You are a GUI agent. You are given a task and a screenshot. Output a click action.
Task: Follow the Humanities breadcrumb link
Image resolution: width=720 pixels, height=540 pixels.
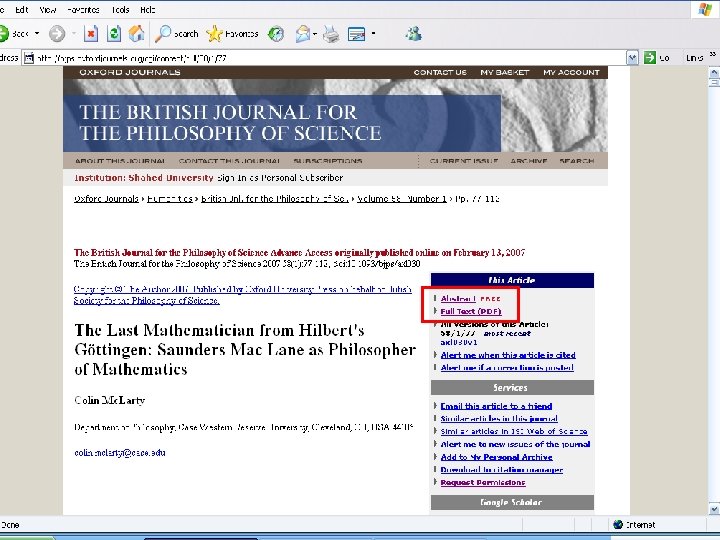point(170,199)
